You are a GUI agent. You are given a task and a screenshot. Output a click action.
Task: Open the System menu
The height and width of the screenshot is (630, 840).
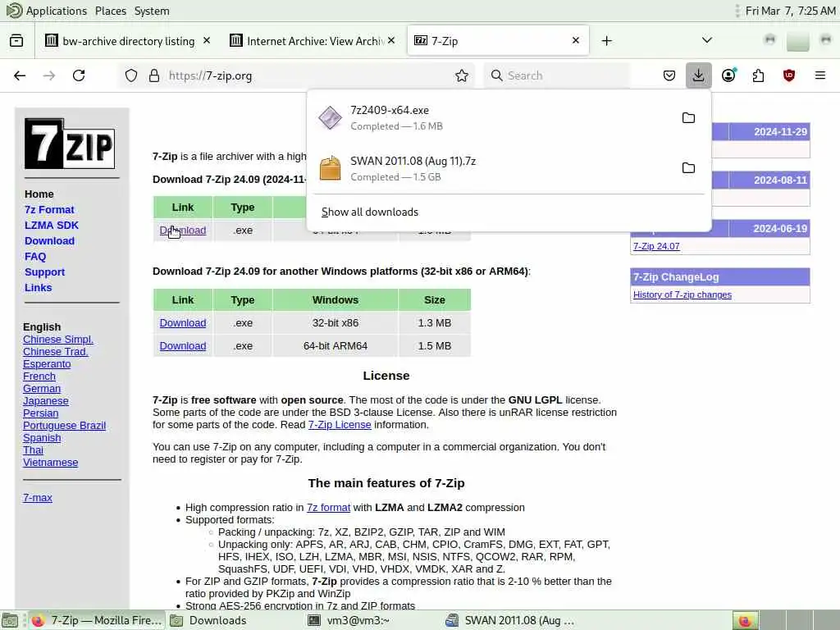[152, 11]
